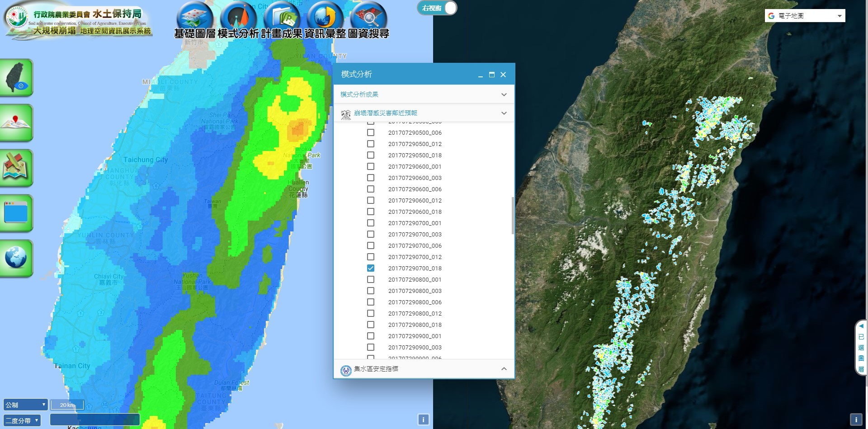
Task: Toggle the 右視窗 right window switch
Action: click(437, 8)
